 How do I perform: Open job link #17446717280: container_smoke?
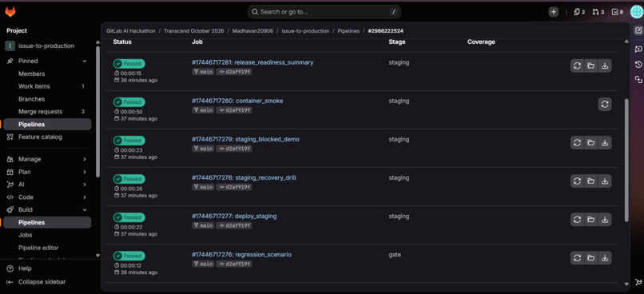pyautogui.click(x=237, y=101)
